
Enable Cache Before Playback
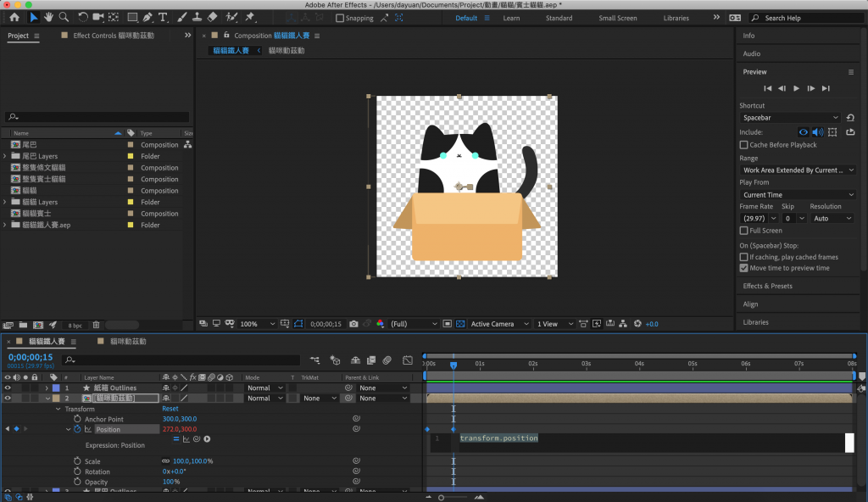pyautogui.click(x=744, y=145)
